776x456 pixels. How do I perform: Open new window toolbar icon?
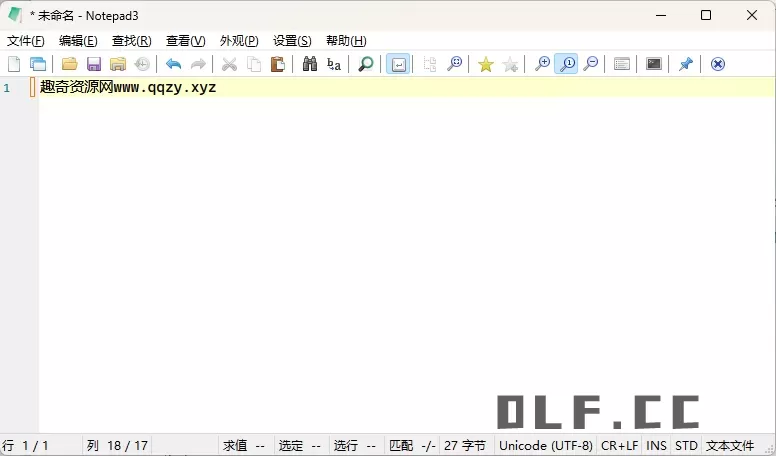[38, 64]
